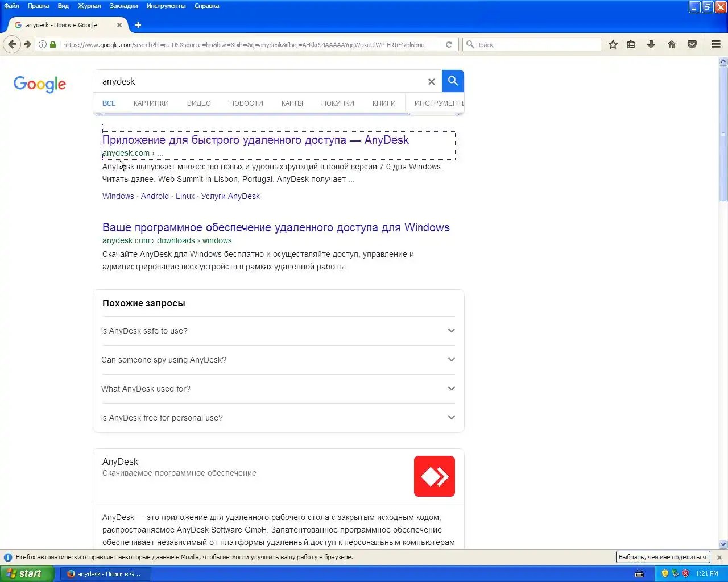Open the Правка menu

[x=38, y=6]
